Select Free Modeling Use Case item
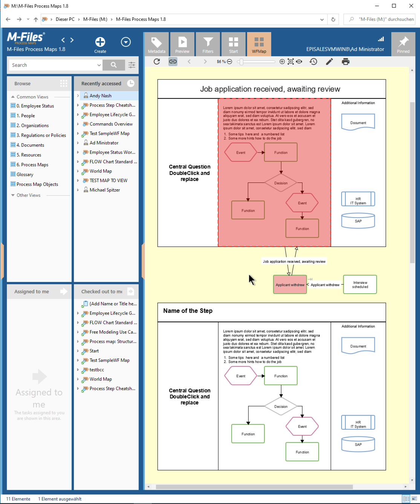The height and width of the screenshot is (504, 420). (x=113, y=332)
